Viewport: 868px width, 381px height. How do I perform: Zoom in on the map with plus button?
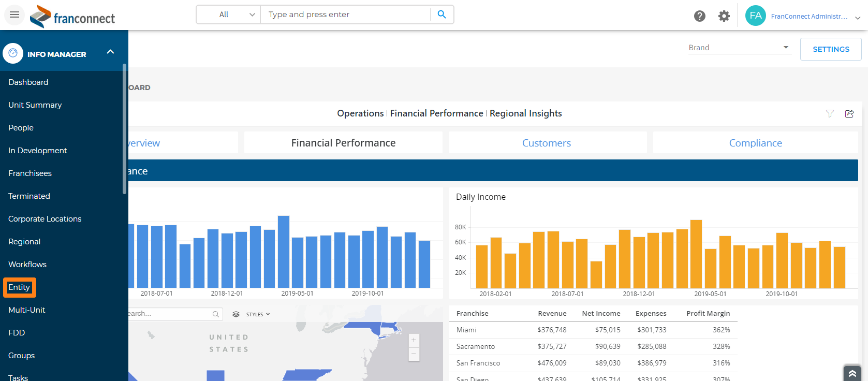[x=414, y=340]
